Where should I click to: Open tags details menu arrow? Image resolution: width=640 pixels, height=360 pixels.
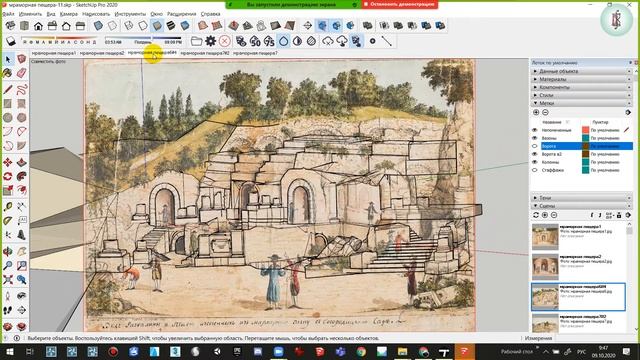tap(628, 112)
